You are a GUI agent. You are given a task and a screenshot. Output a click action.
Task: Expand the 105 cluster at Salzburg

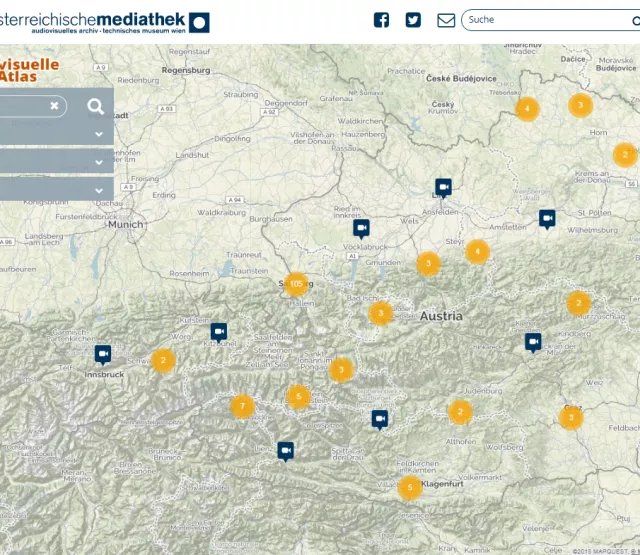point(295,284)
